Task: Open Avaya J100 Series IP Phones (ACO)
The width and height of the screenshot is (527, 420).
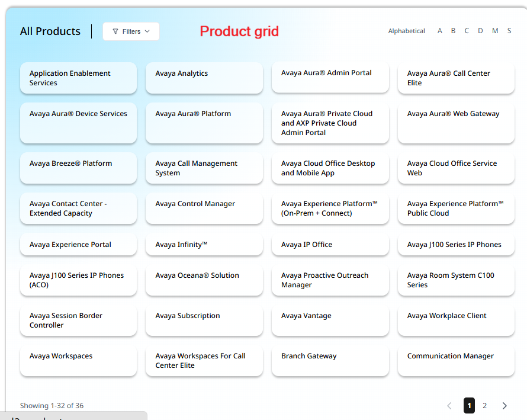Action: (78, 280)
